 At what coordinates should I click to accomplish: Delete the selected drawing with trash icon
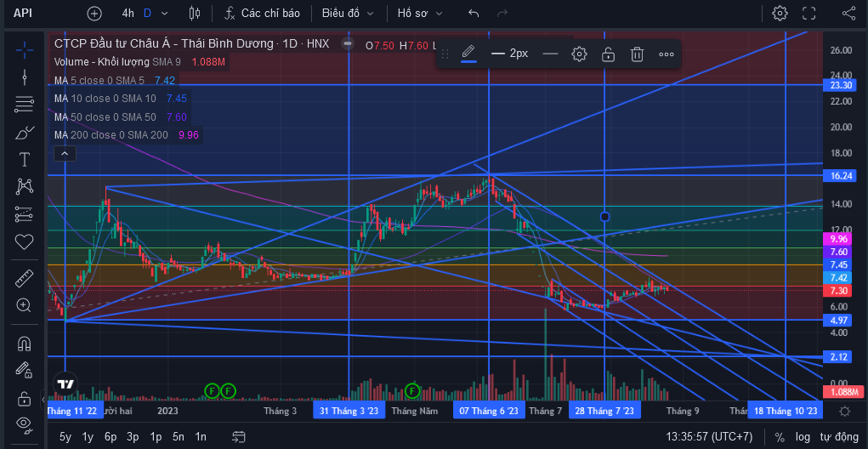point(637,54)
